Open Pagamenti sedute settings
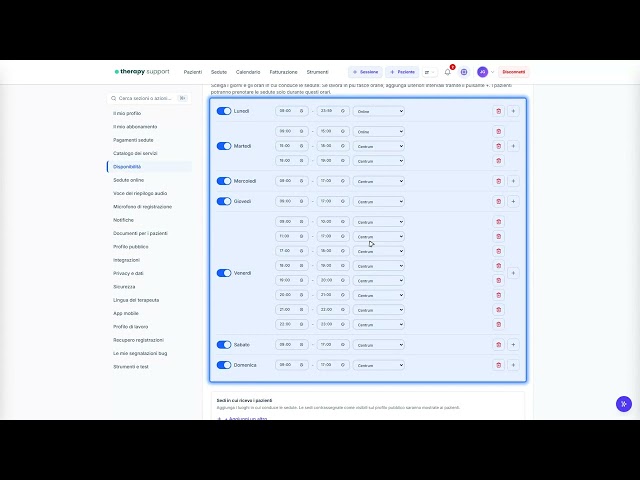640x480 pixels. tap(133, 140)
